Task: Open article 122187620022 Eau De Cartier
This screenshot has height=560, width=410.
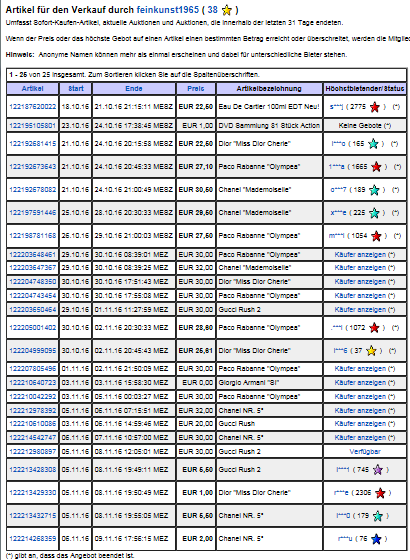Action: pos(32,106)
